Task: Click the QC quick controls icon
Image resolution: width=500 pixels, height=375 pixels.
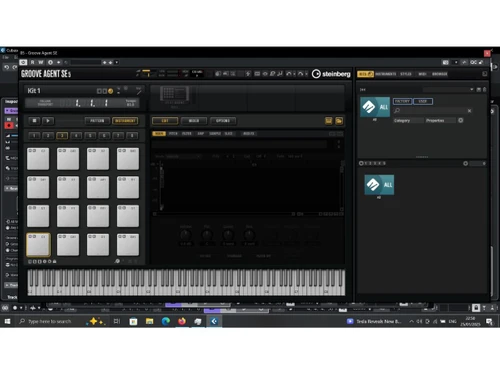Action: [x=473, y=62]
